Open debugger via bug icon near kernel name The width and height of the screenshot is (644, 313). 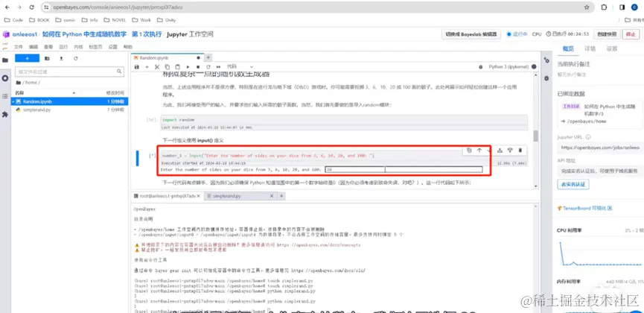click(480, 66)
